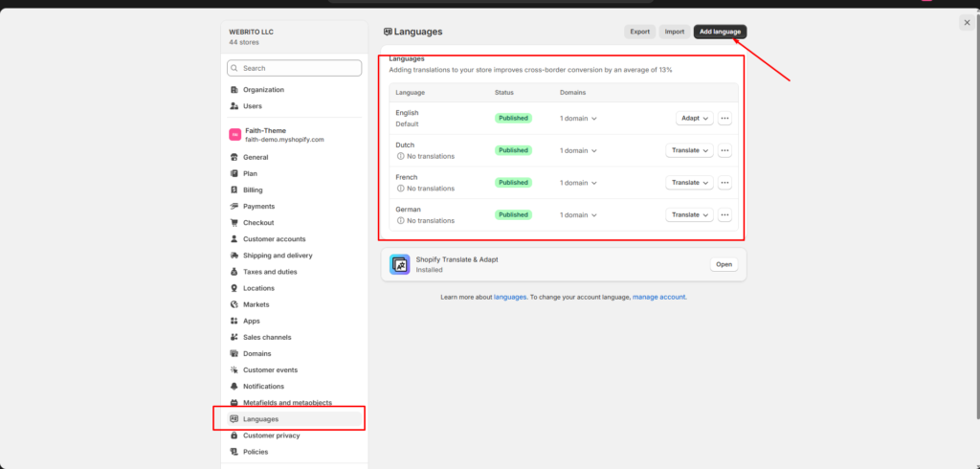Click the Metafields and metaobjects icon
Image resolution: width=980 pixels, height=469 pixels.
point(234,403)
